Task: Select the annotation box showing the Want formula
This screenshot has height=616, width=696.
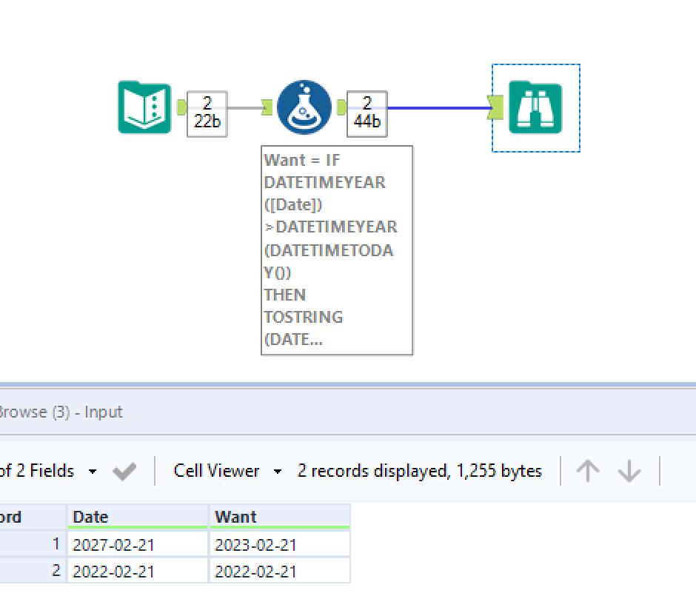Action: tap(337, 250)
